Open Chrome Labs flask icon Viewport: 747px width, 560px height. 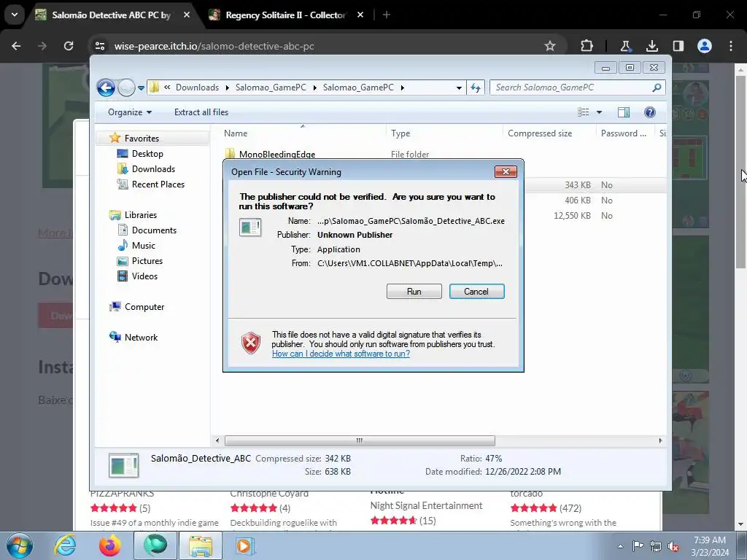pyautogui.click(x=625, y=46)
